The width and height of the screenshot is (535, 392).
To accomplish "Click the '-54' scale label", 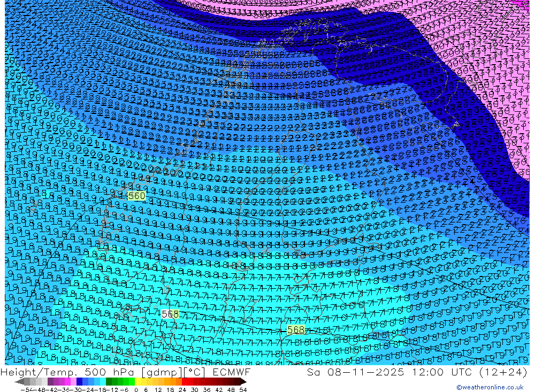I will tap(27, 390).
